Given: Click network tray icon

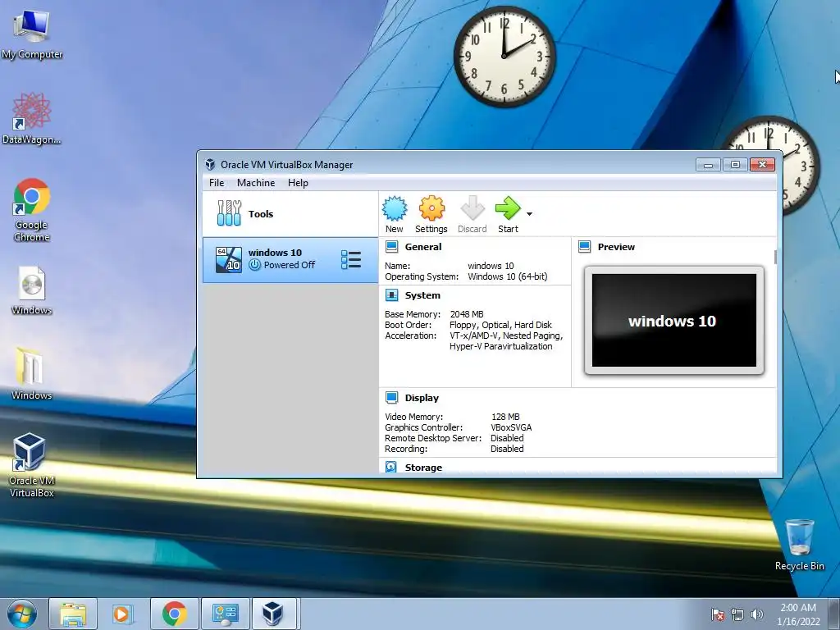Looking at the screenshot, I should 737,614.
